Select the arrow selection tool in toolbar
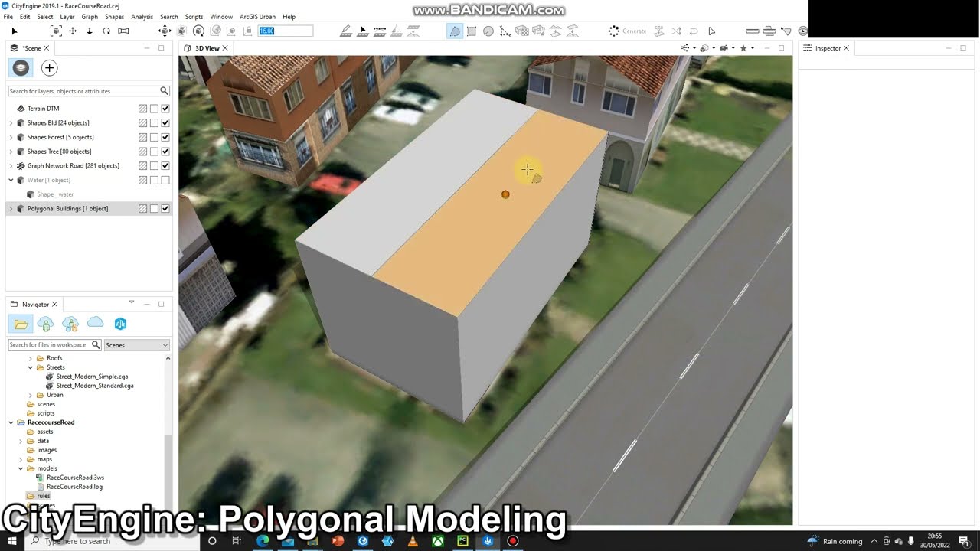 (x=14, y=31)
